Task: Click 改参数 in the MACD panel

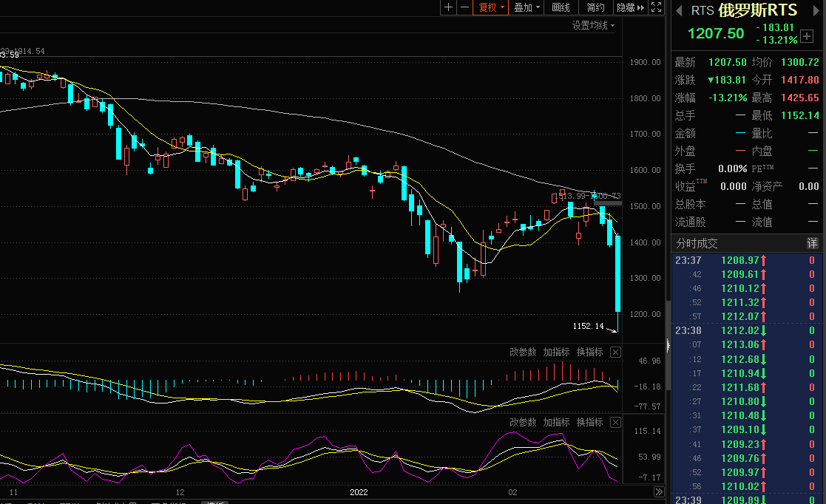Action: point(523,352)
